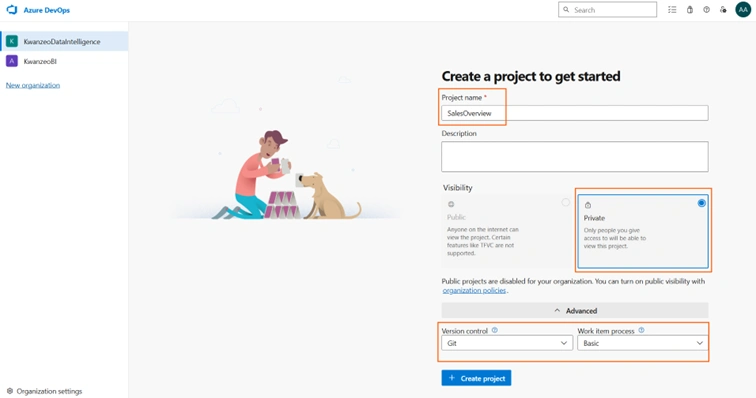Click the search magnifier icon

pos(566,10)
